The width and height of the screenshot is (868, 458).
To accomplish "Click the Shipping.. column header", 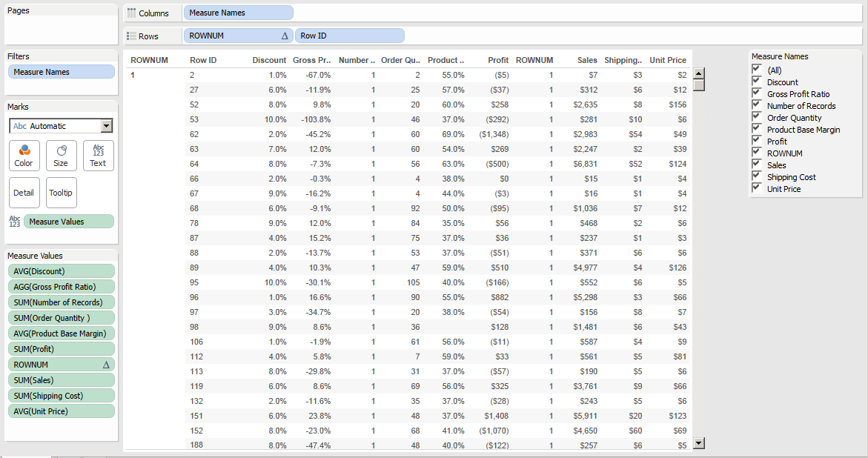I will (x=623, y=60).
